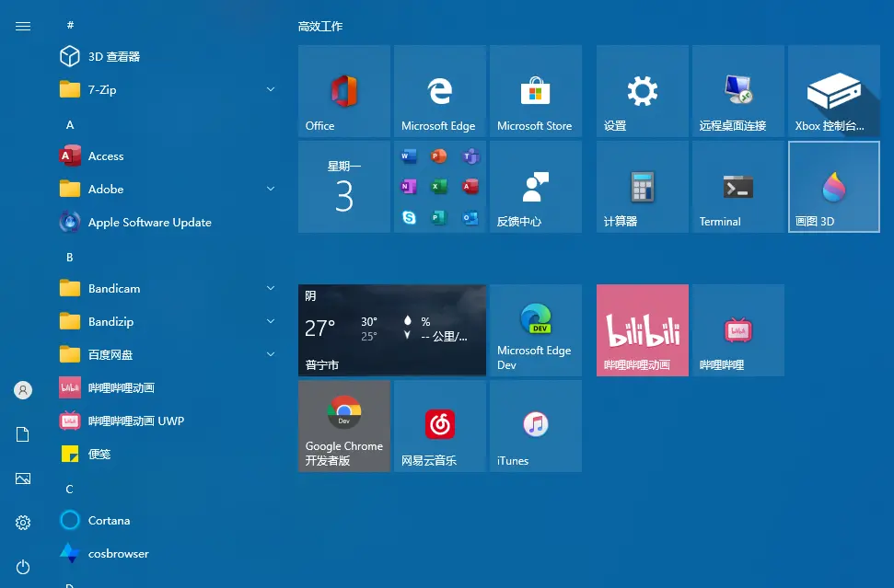894x588 pixels.
Task: Open 远程桌面连接 tile
Action: [x=738, y=90]
